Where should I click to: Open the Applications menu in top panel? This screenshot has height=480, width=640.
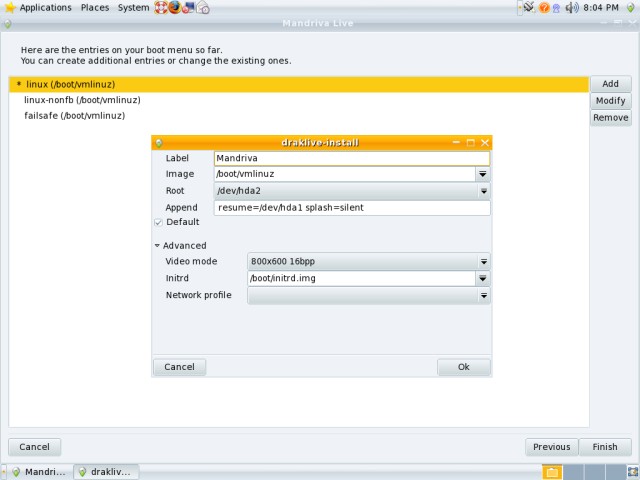(x=45, y=7)
